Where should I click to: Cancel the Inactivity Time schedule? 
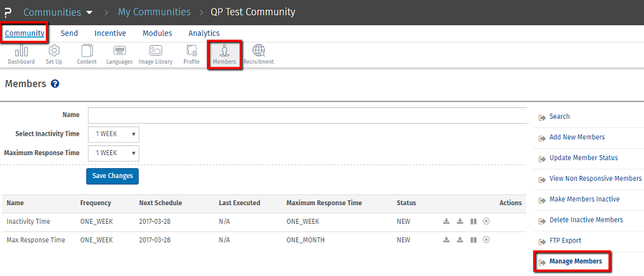click(x=487, y=222)
